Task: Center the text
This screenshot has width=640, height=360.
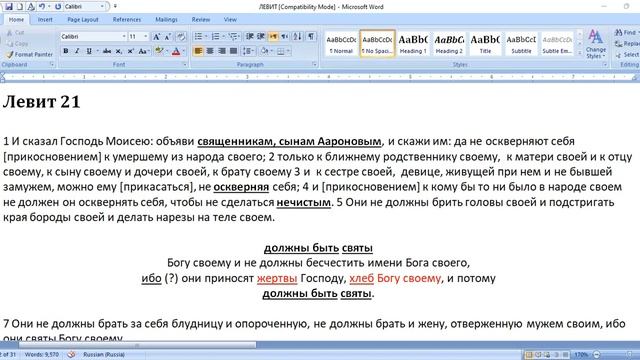Action: (x=210, y=51)
